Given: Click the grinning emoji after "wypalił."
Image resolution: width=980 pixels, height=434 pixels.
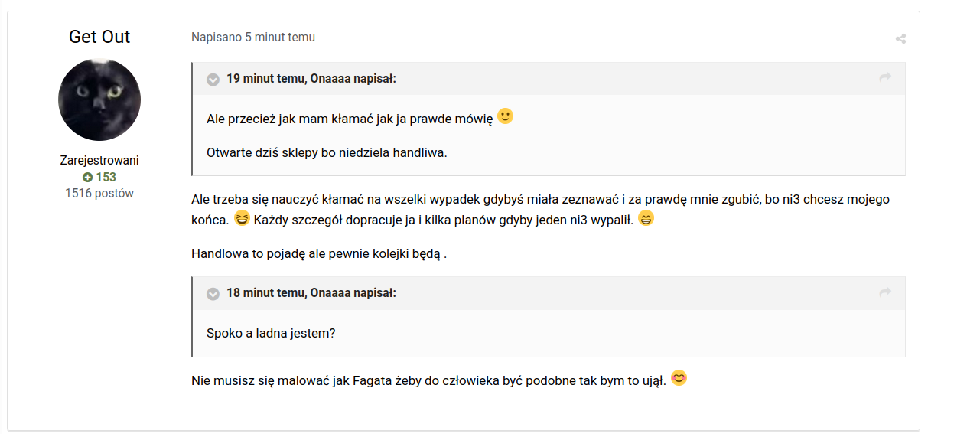Looking at the screenshot, I should [646, 219].
